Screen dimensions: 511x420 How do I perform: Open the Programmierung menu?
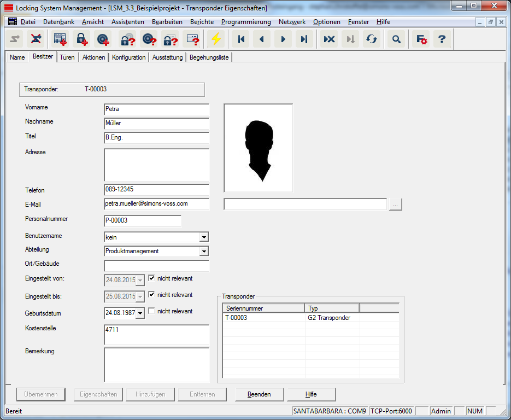tap(245, 22)
